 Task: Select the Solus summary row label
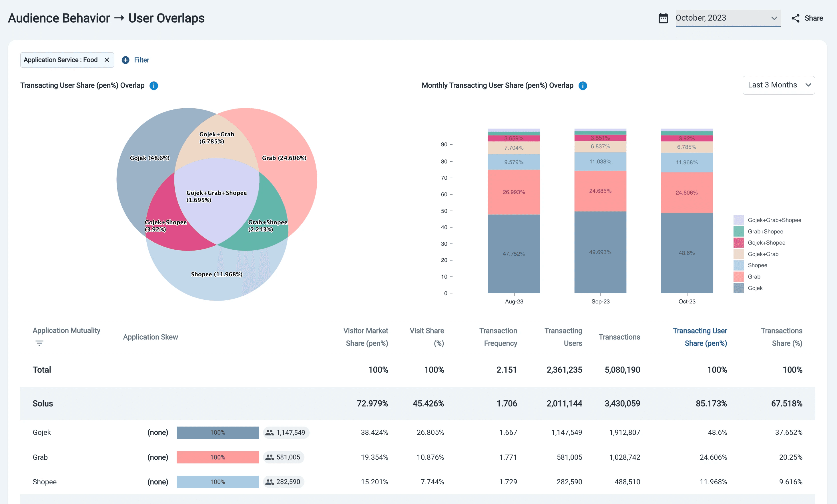(43, 403)
